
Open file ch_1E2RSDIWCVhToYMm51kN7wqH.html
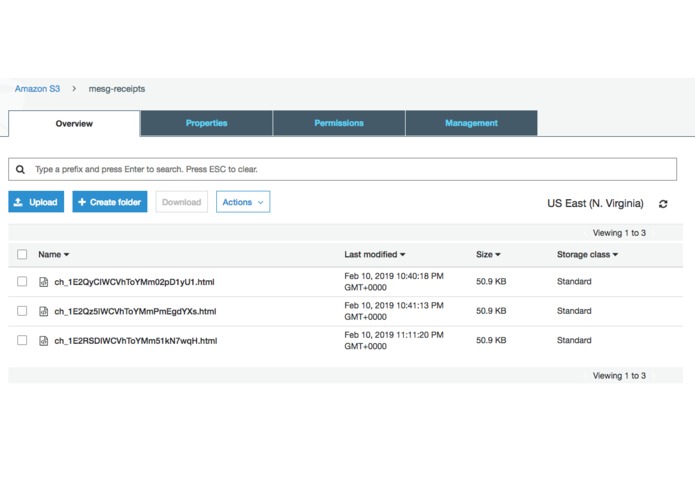[136, 341]
